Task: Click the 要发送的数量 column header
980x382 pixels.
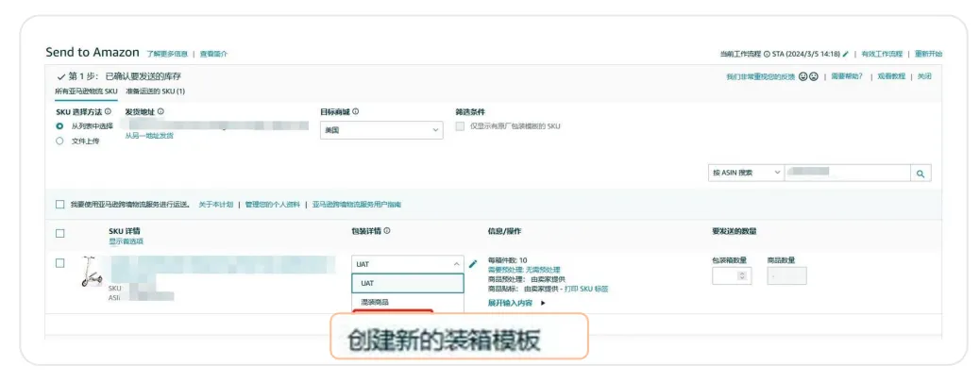Action: point(735,231)
